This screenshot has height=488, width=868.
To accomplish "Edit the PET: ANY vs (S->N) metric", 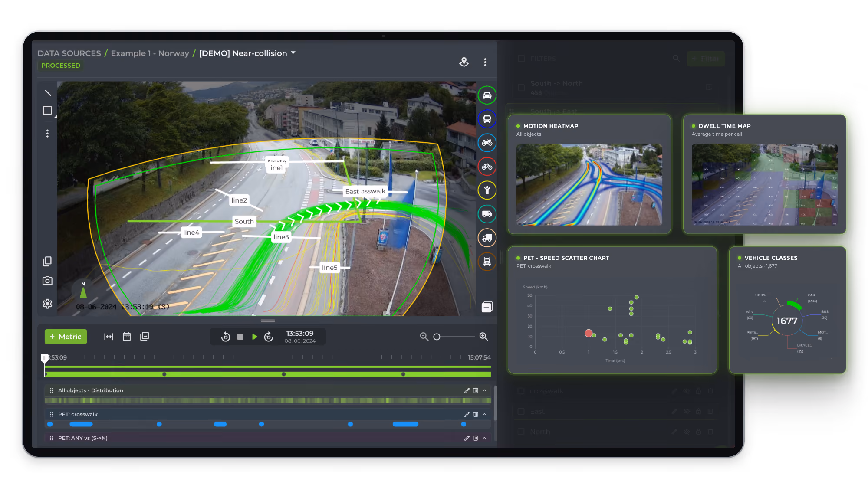I will pyautogui.click(x=467, y=438).
